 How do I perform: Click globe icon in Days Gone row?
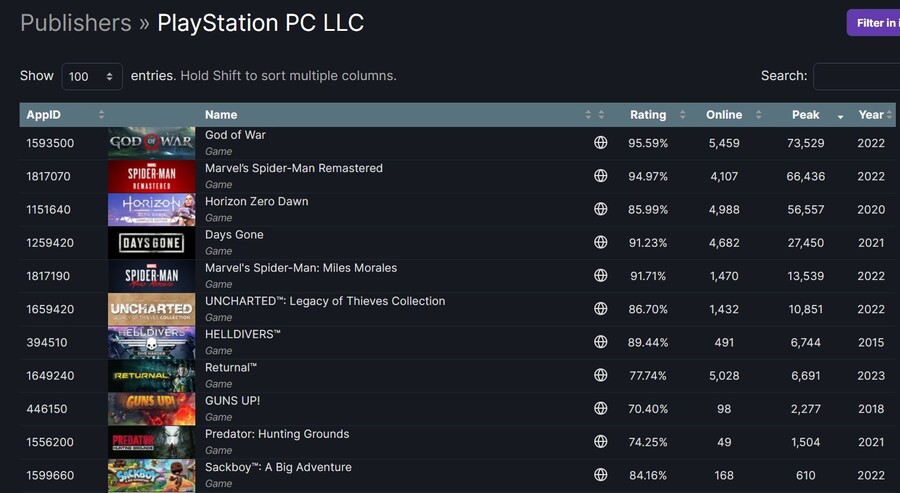pyautogui.click(x=601, y=242)
